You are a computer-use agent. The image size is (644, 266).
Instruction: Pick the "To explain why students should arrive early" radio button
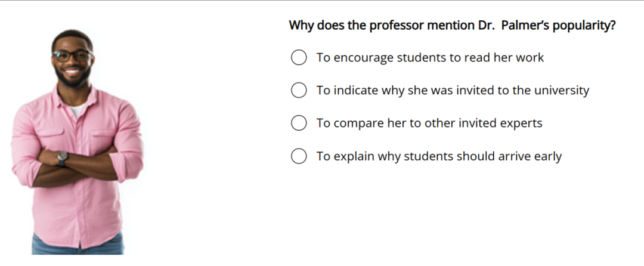pyautogui.click(x=299, y=156)
